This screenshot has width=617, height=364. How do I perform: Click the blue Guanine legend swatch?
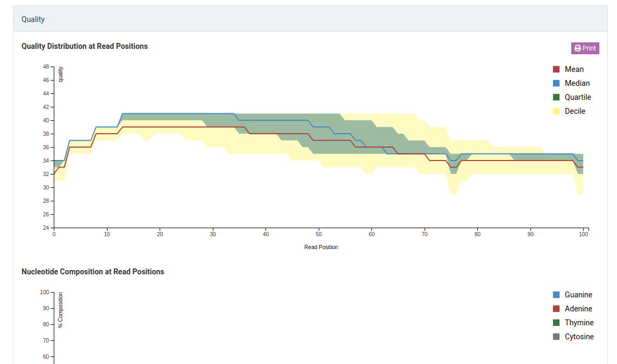555,294
